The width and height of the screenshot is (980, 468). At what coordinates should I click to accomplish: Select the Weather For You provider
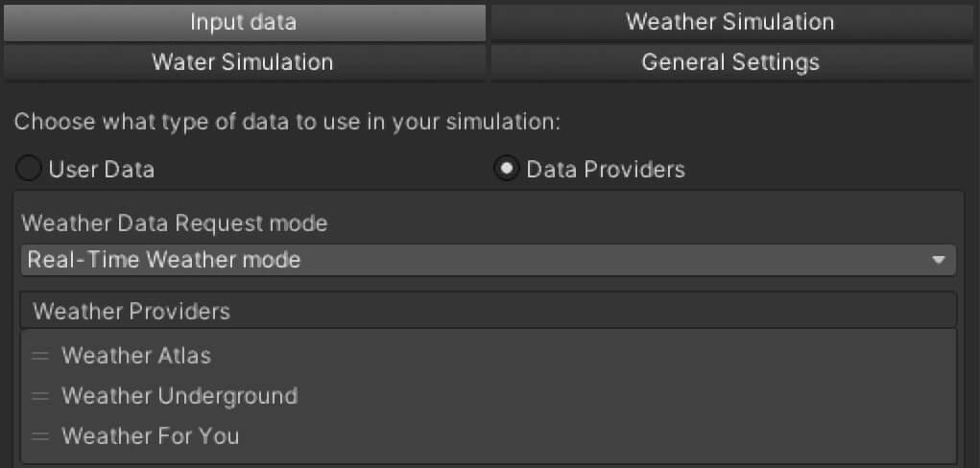click(150, 436)
